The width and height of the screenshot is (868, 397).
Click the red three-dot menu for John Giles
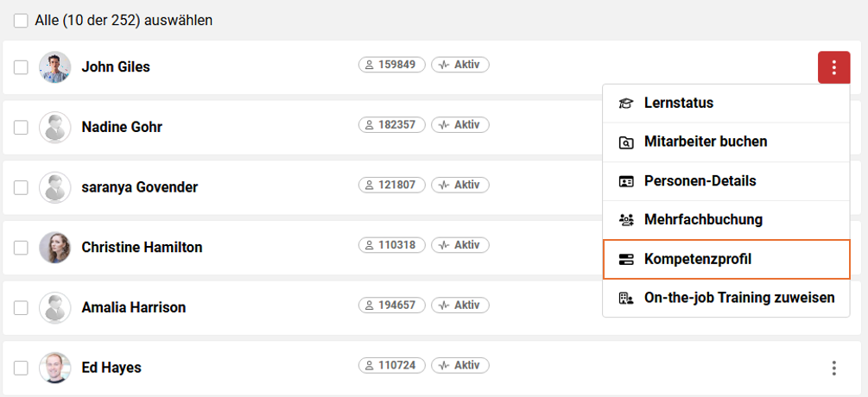[x=833, y=67]
